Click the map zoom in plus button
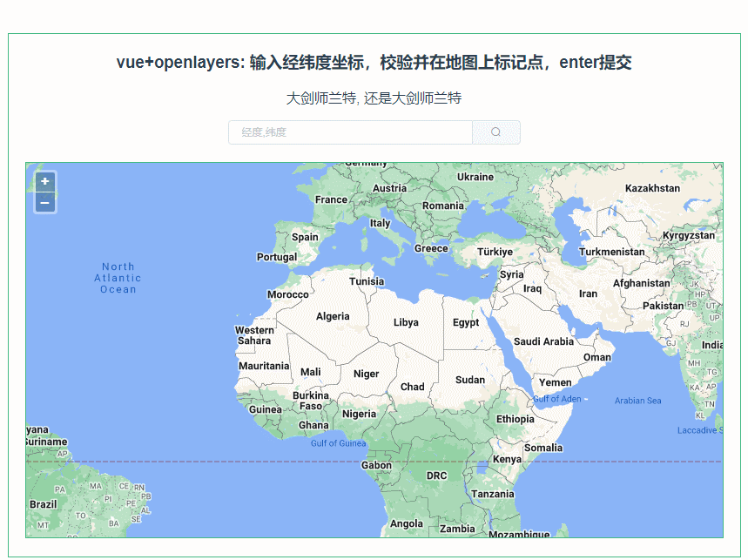The width and height of the screenshot is (748, 560). [44, 182]
